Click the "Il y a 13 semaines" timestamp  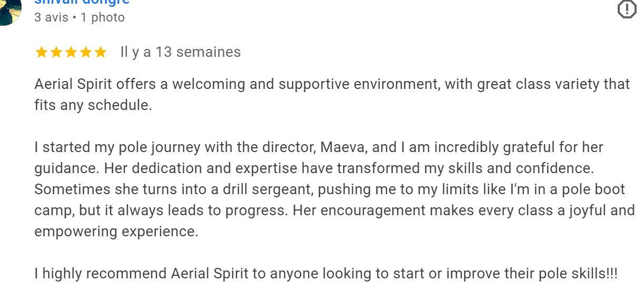(180, 52)
